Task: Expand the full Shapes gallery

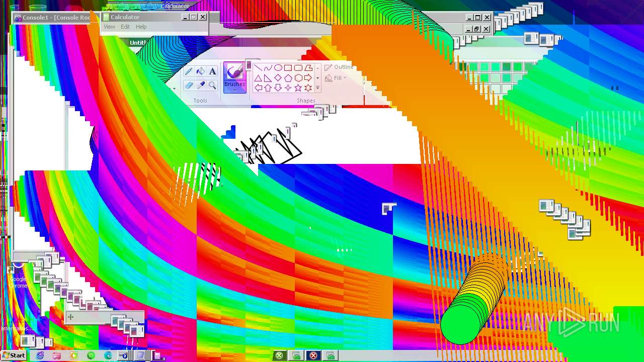Action: pyautogui.click(x=317, y=88)
